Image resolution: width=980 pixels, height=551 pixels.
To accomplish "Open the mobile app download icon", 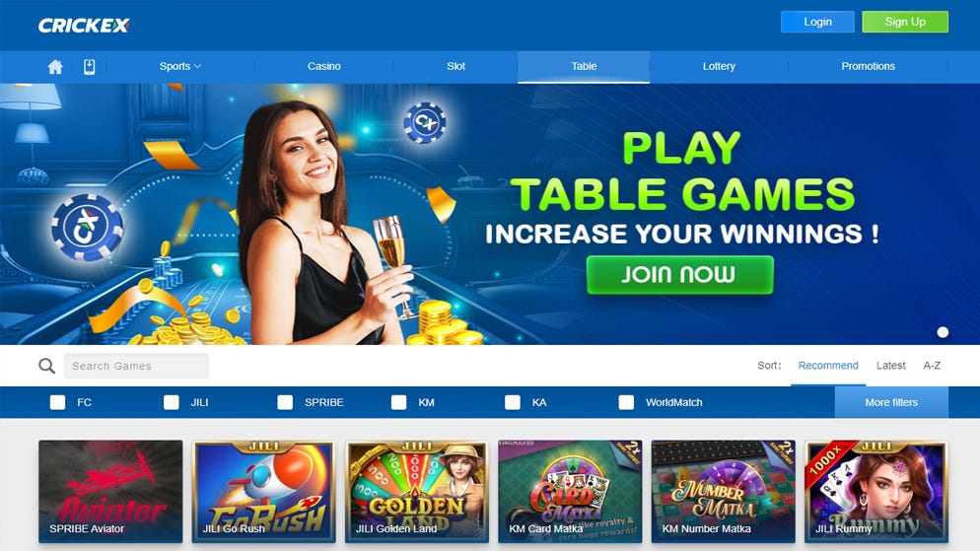I will tap(90, 66).
